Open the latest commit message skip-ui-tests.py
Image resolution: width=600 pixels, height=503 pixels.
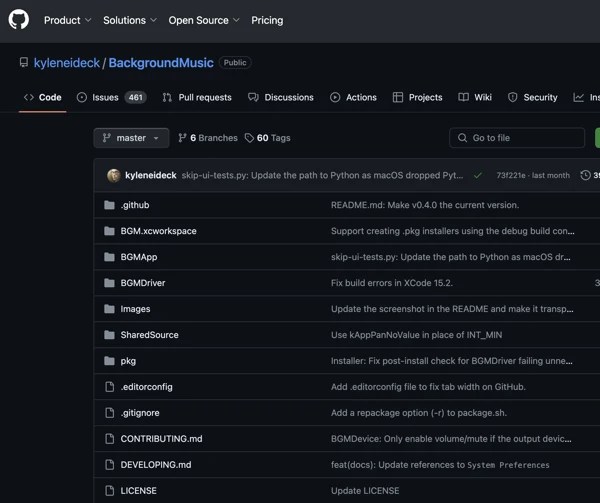click(x=322, y=175)
